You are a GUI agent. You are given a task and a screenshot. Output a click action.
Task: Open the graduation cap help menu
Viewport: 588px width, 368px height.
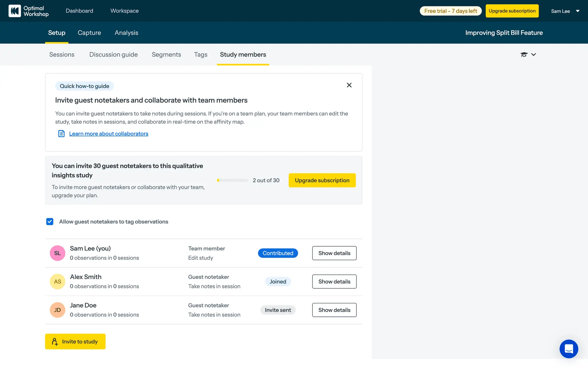click(524, 55)
